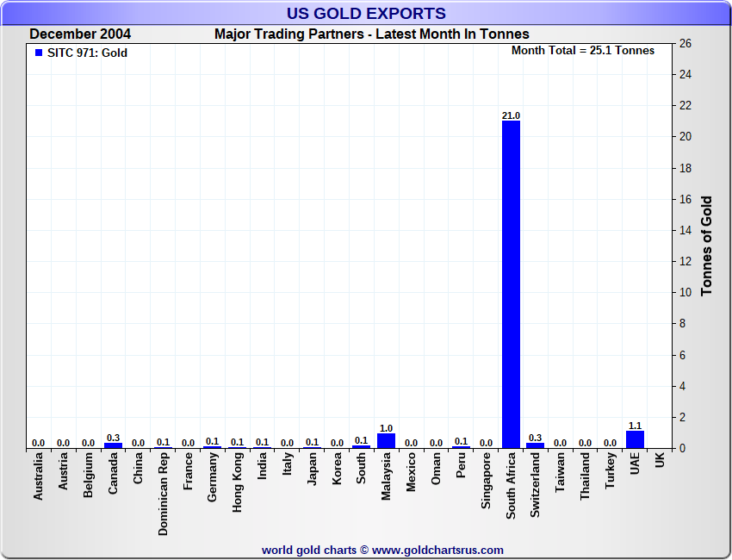Click the UAE bar
This screenshot has width=732, height=560.
(635, 439)
